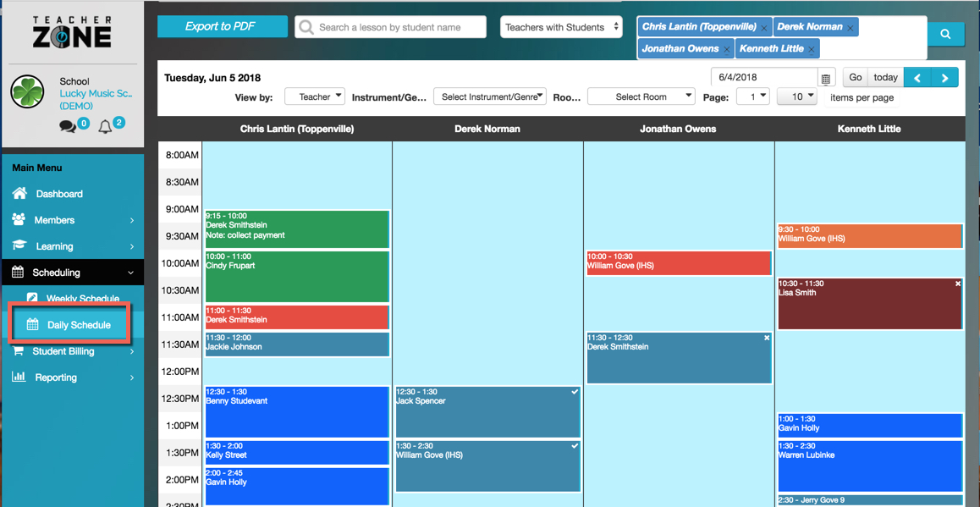Click the 6/4/2018 date field

point(764,78)
